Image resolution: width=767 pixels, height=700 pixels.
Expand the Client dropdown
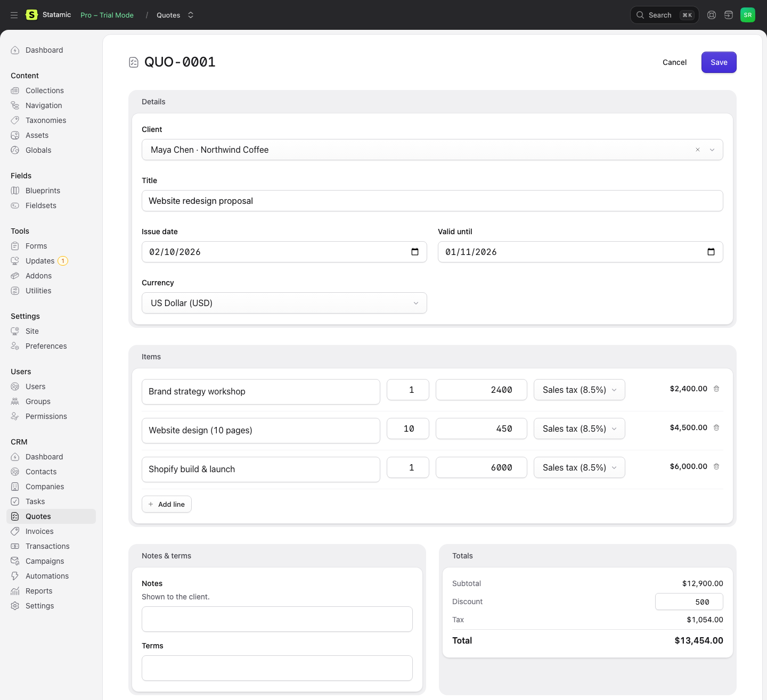click(x=712, y=150)
